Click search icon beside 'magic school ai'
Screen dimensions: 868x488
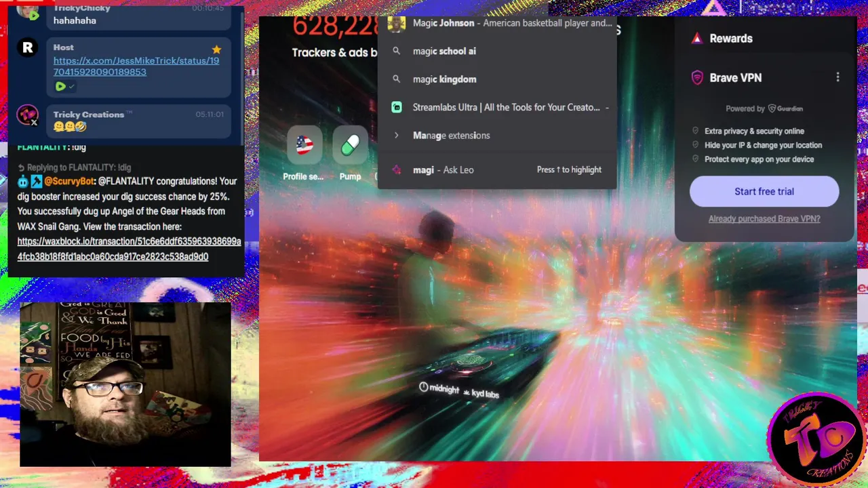tap(397, 51)
